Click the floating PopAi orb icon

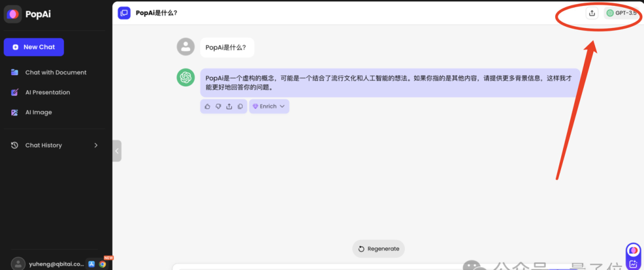click(x=634, y=250)
